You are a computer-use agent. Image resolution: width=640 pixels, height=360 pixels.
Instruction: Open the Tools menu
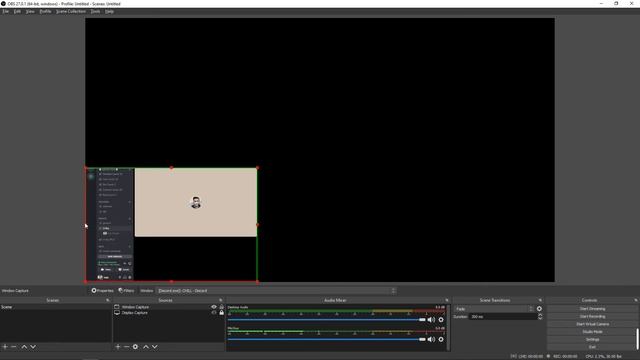coord(96,11)
